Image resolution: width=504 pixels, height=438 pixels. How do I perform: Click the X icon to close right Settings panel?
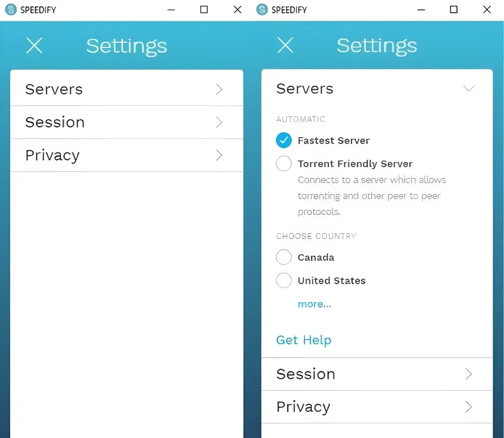click(285, 45)
